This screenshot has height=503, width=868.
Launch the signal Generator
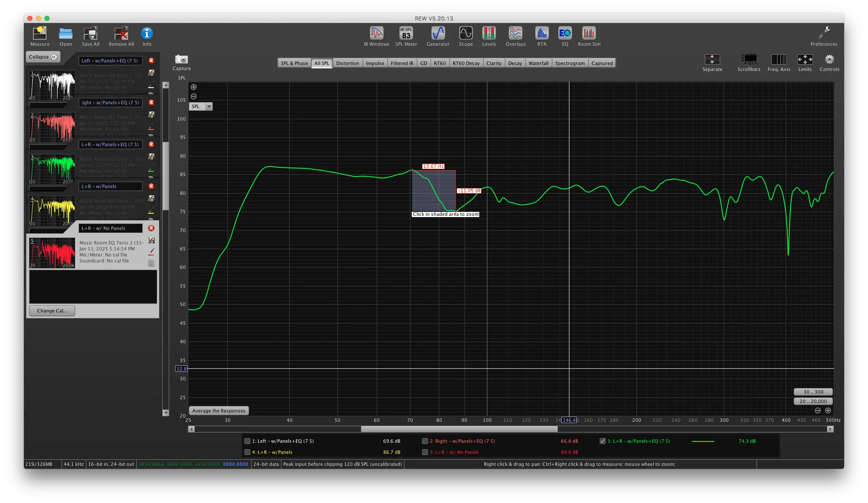[438, 33]
